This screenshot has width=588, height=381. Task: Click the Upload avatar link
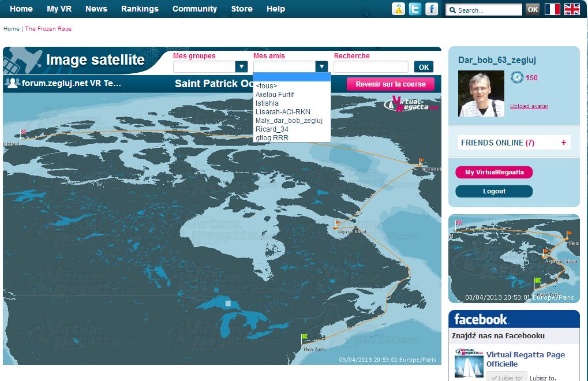pyautogui.click(x=529, y=106)
